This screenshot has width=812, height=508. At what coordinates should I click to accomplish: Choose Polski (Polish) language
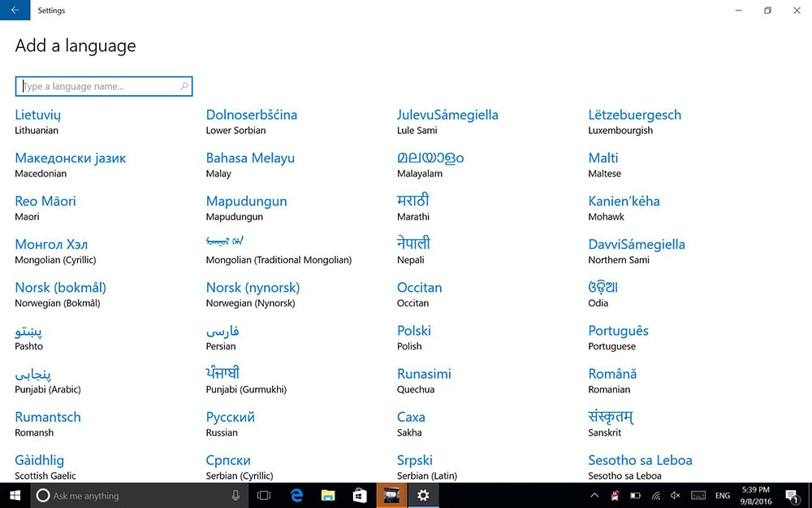coord(413,337)
